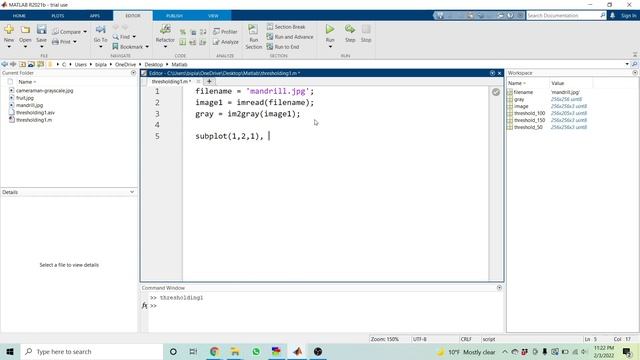Click the Open folder icon

[x=25, y=29]
